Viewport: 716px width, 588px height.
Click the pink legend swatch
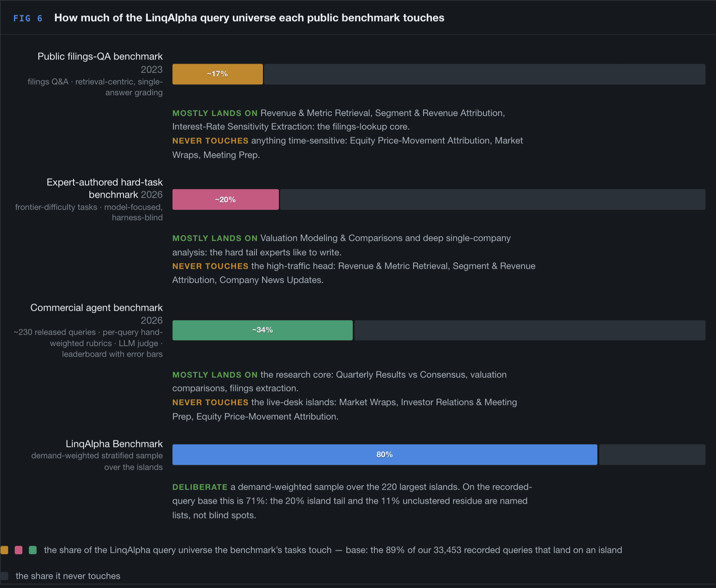18,550
